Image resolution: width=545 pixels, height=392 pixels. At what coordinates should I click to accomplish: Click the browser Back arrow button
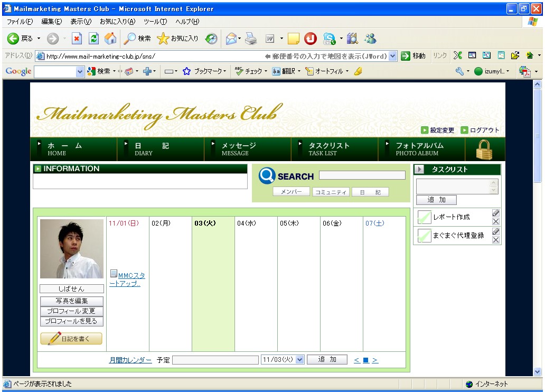point(13,38)
